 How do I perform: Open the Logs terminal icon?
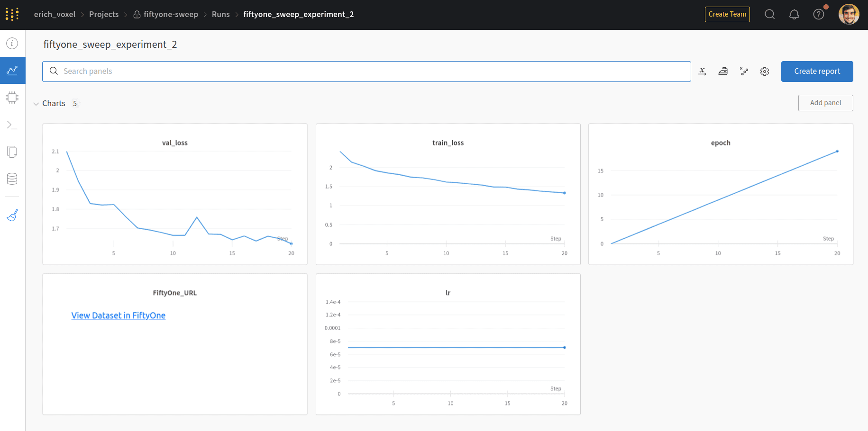[x=12, y=125]
